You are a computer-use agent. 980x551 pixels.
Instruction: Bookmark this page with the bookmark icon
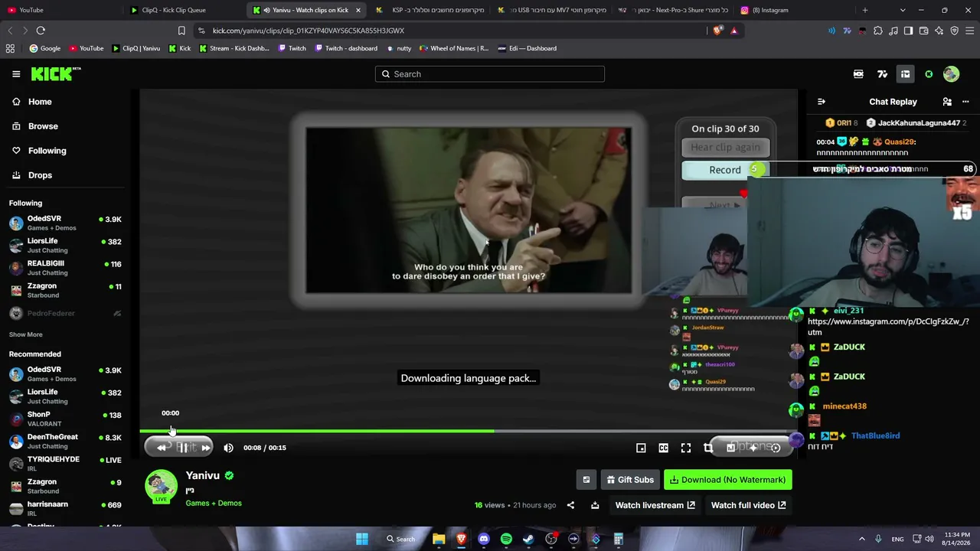[181, 31]
